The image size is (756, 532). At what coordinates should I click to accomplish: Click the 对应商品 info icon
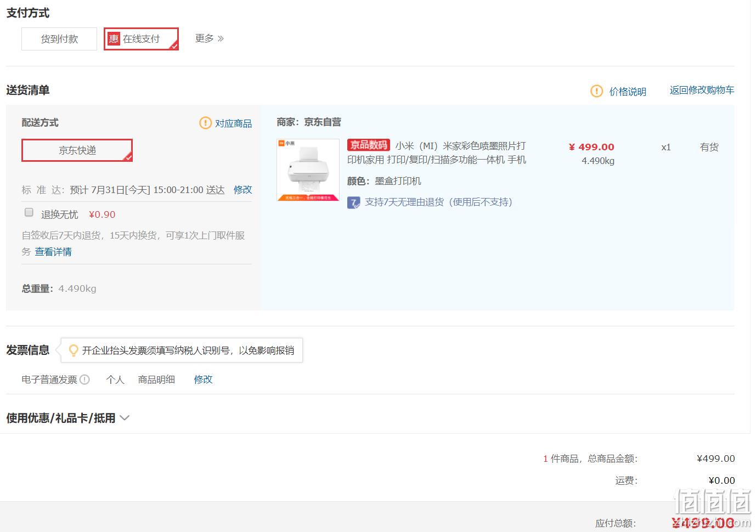[205, 123]
